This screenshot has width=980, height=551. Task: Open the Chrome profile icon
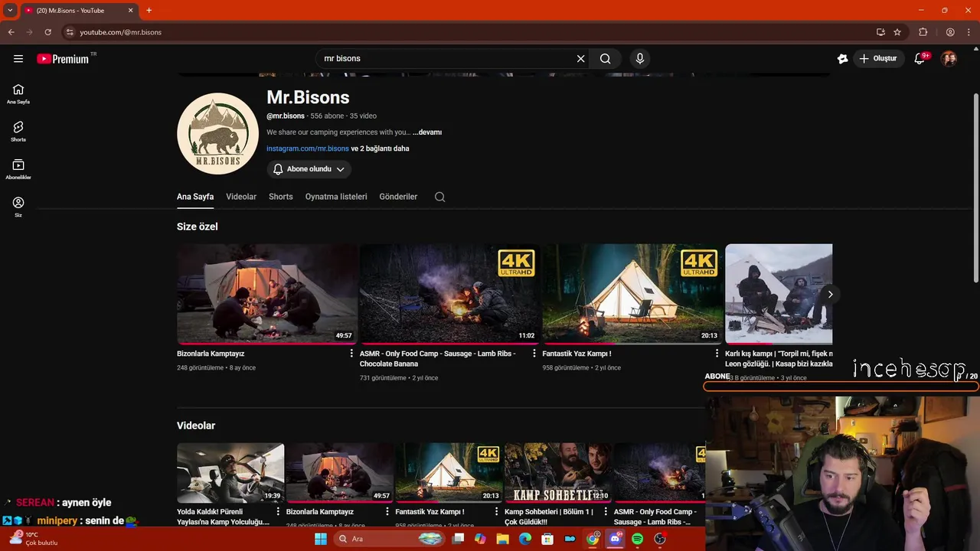(x=950, y=32)
